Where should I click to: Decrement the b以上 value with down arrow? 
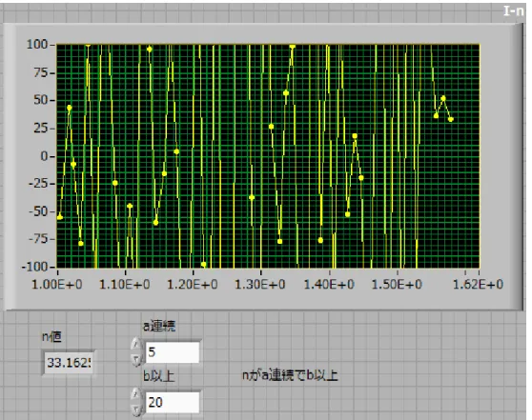pos(136,410)
